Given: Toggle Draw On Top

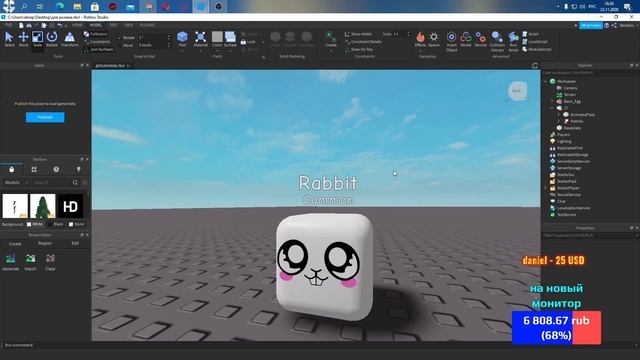Looking at the screenshot, I should 359,49.
